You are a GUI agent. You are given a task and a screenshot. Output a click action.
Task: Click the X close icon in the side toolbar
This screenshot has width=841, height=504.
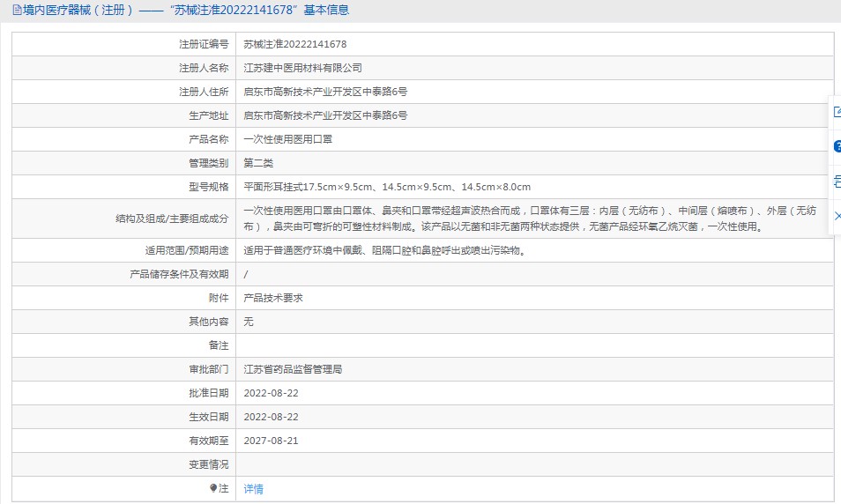tap(837, 216)
